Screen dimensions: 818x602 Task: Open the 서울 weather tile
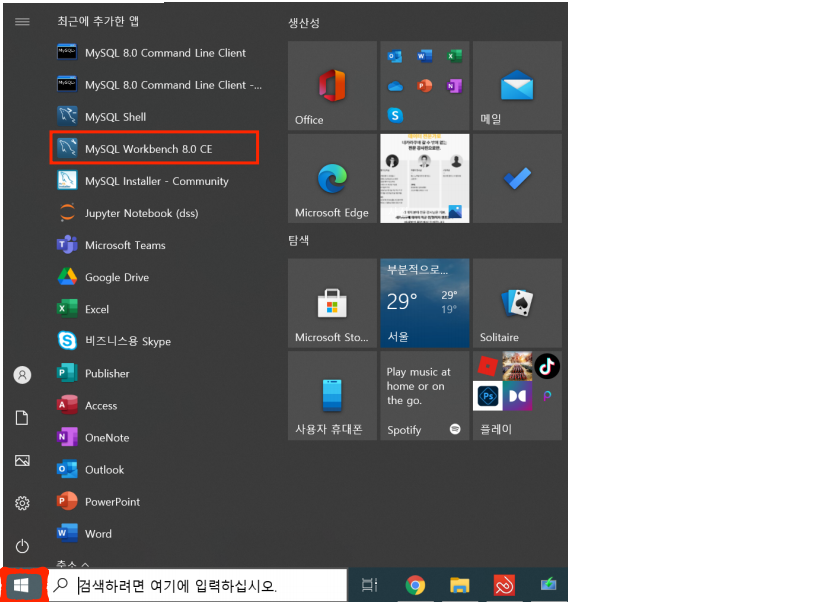point(425,303)
